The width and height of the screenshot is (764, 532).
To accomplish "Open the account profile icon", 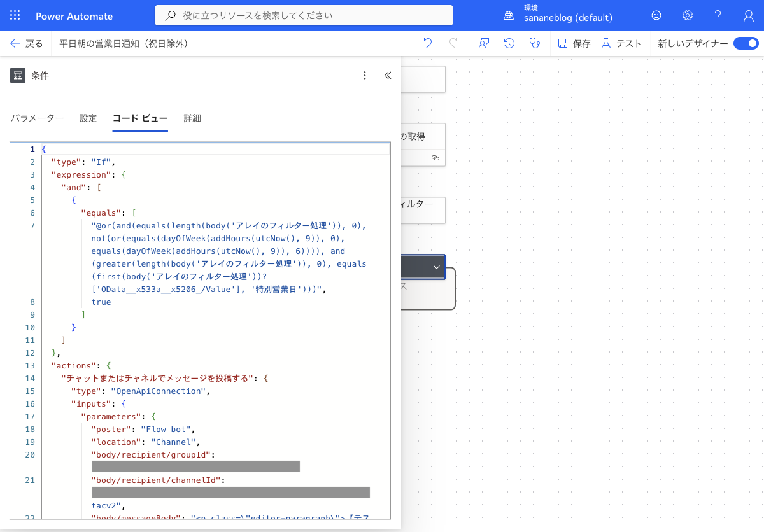I will point(749,15).
